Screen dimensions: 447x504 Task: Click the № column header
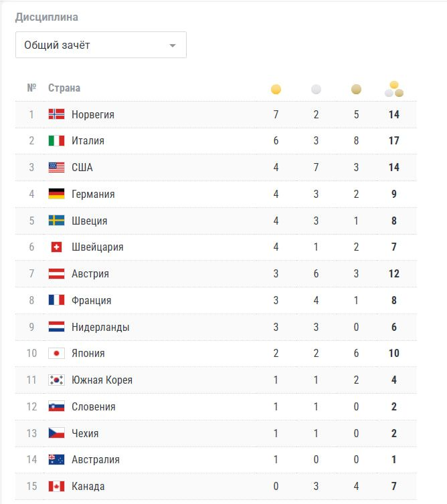point(31,88)
